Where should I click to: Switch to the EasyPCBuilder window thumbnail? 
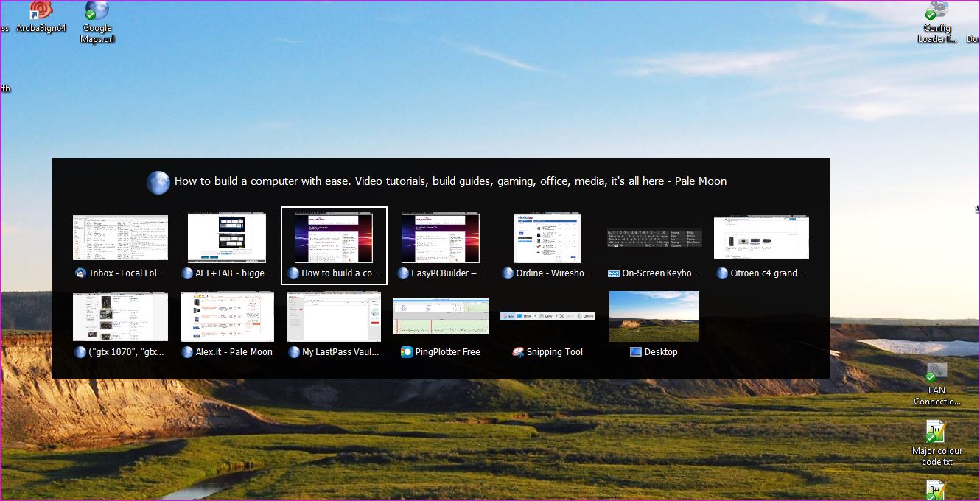(441, 238)
